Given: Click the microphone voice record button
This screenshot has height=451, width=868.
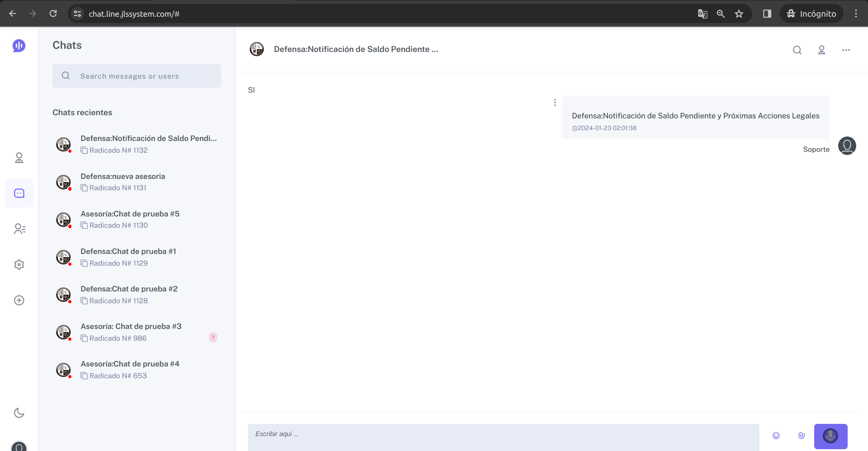Looking at the screenshot, I should 830,436.
